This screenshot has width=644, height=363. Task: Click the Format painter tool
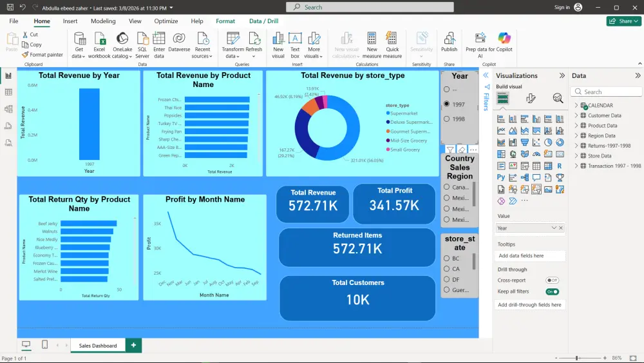(x=43, y=55)
